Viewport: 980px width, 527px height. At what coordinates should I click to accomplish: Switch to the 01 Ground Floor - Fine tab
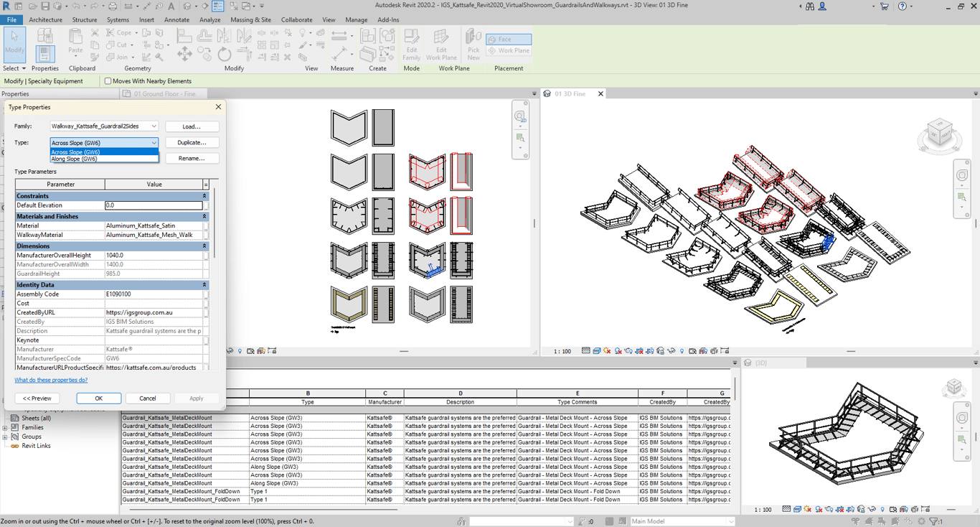pos(164,94)
